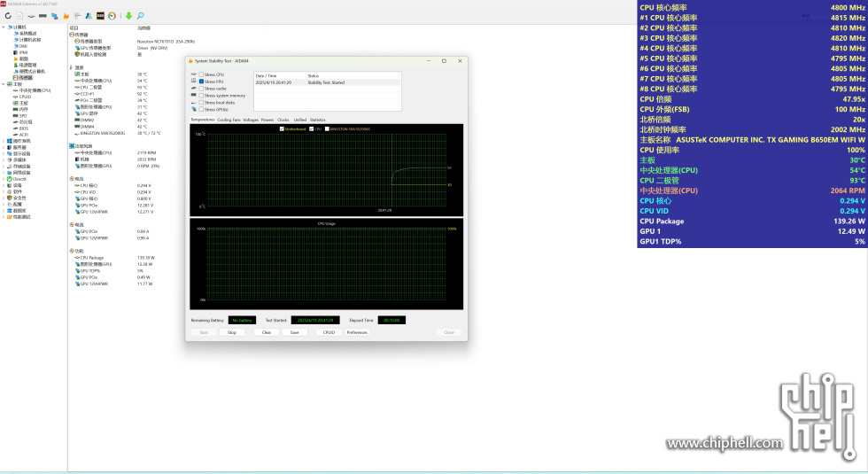Open the Preferences button
The image size is (868, 474).
[x=357, y=332]
